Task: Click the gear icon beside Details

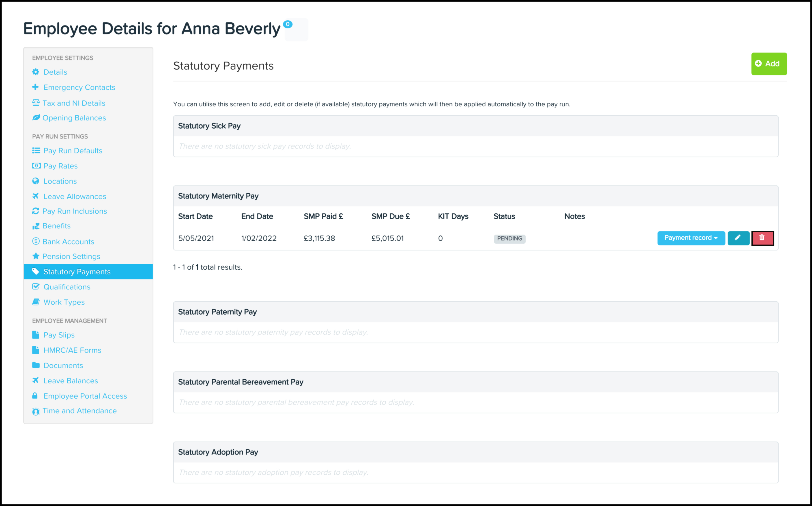Action: tap(35, 72)
